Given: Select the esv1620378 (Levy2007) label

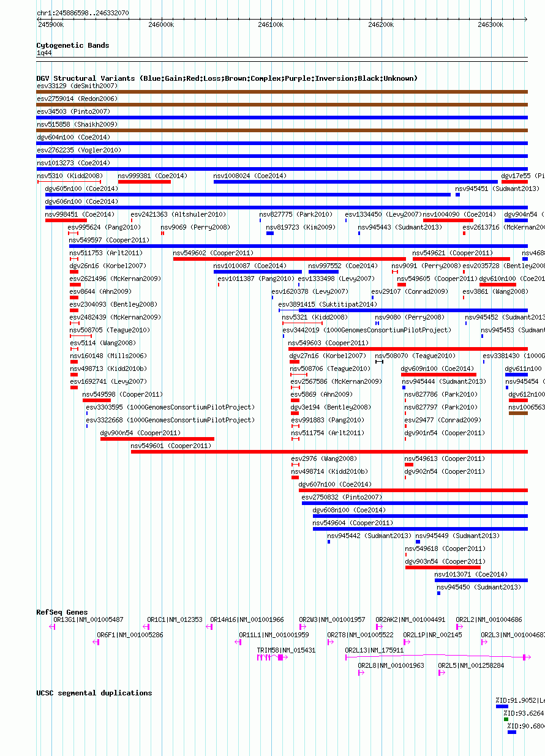Looking at the screenshot, I should coord(310,291).
